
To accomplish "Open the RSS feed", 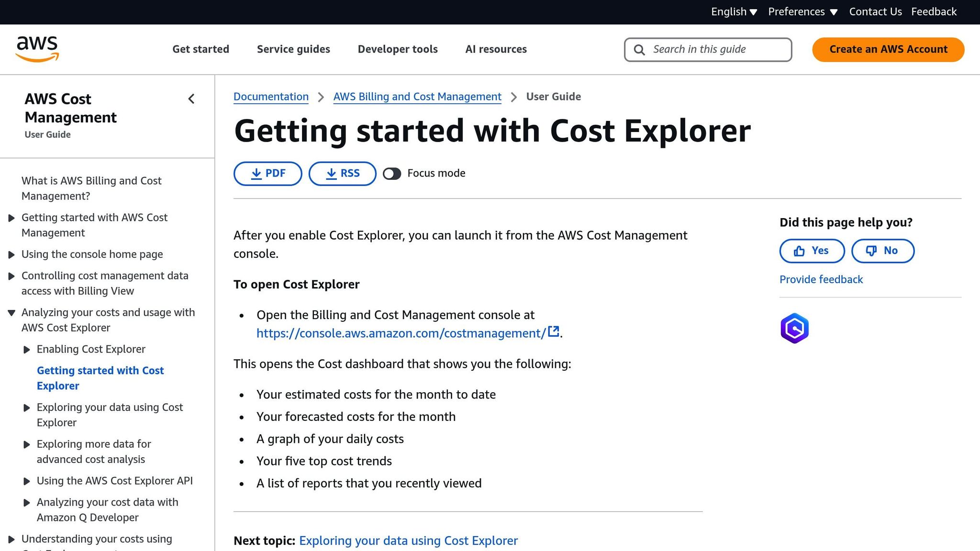I will tap(342, 174).
